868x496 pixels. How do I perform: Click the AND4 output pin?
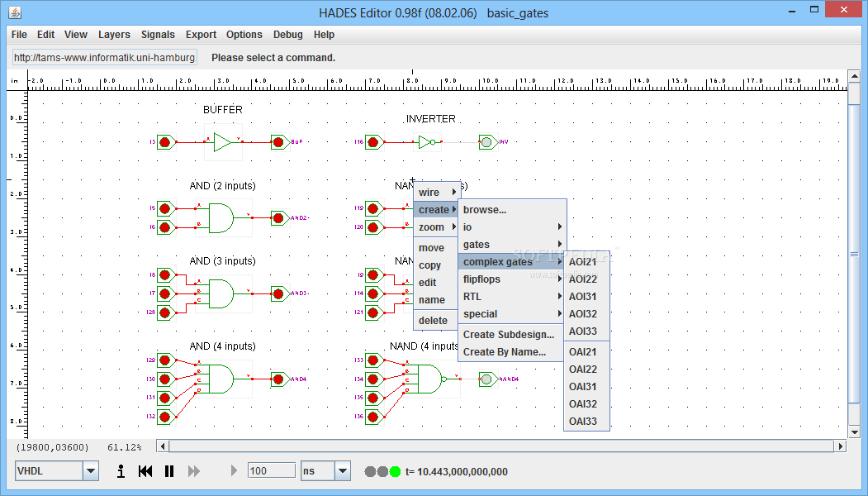[279, 379]
